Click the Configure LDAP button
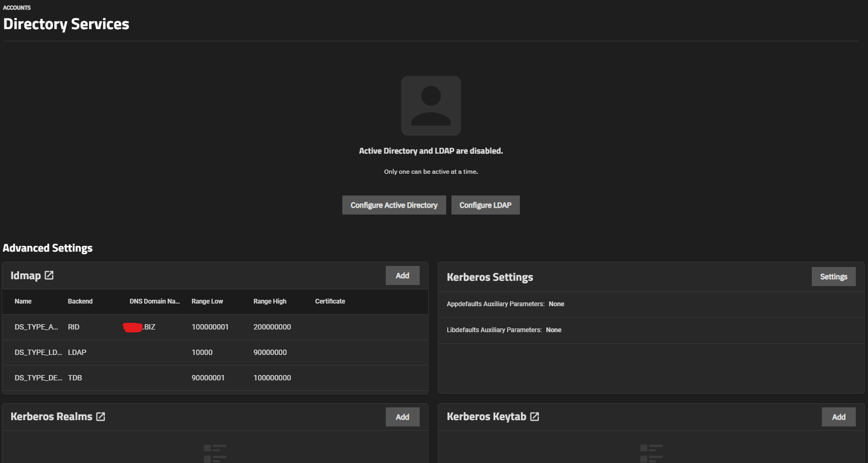This screenshot has width=868, height=463. click(x=485, y=205)
